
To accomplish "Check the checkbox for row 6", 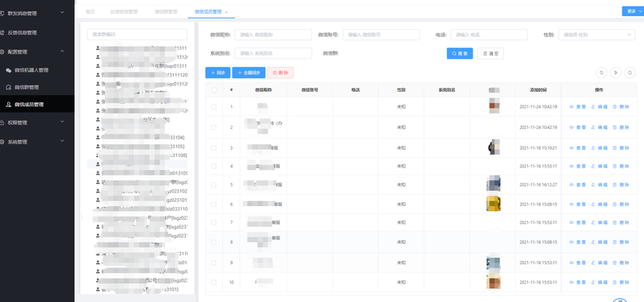I will pos(213,205).
